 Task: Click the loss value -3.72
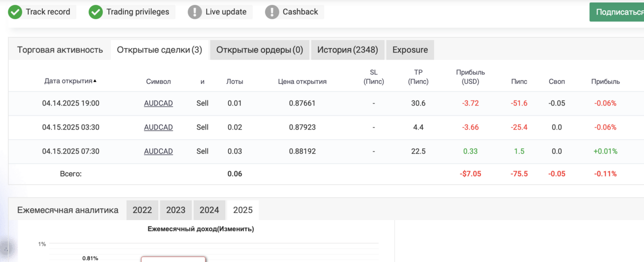[x=470, y=103]
